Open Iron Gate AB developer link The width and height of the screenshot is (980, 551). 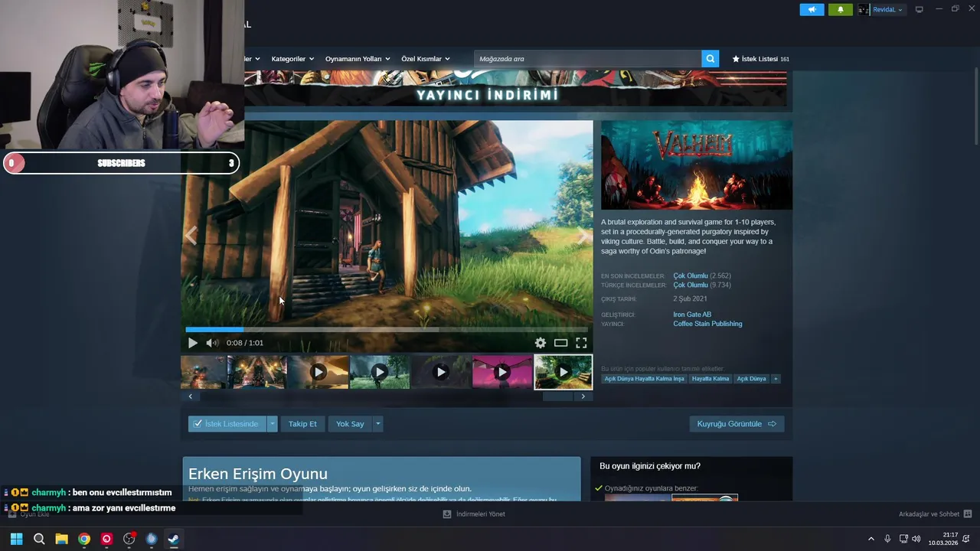(692, 315)
